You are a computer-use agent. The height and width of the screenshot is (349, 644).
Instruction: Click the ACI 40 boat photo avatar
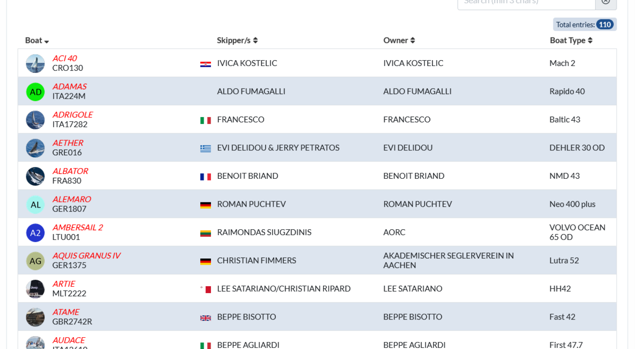pyautogui.click(x=35, y=63)
